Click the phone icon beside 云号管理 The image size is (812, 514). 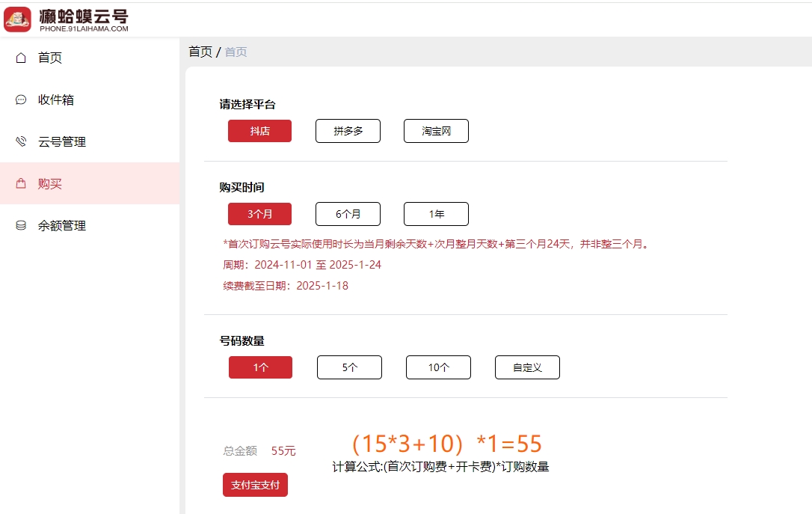click(21, 141)
